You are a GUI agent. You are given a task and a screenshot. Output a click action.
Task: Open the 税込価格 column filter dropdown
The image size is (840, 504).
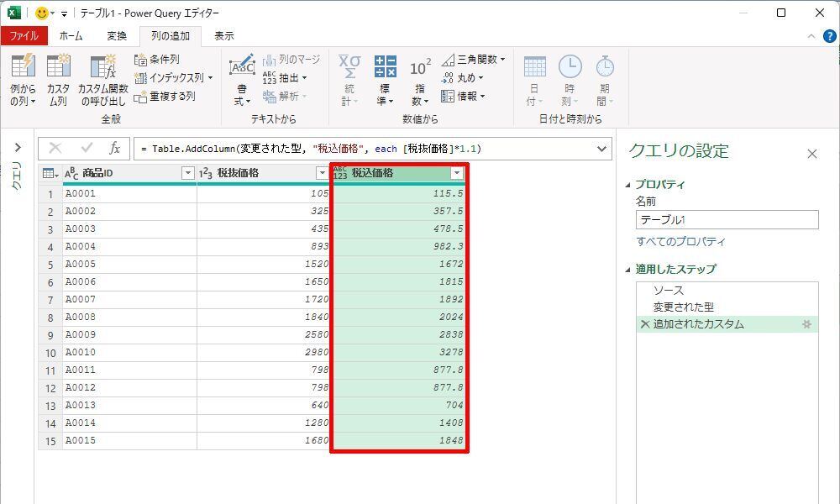pos(456,173)
